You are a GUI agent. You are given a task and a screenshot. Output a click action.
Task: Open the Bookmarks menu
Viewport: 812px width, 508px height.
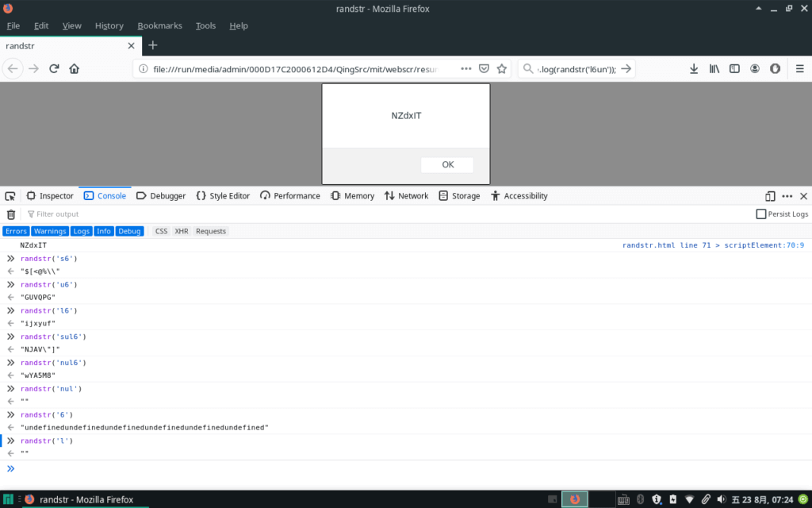click(159, 25)
